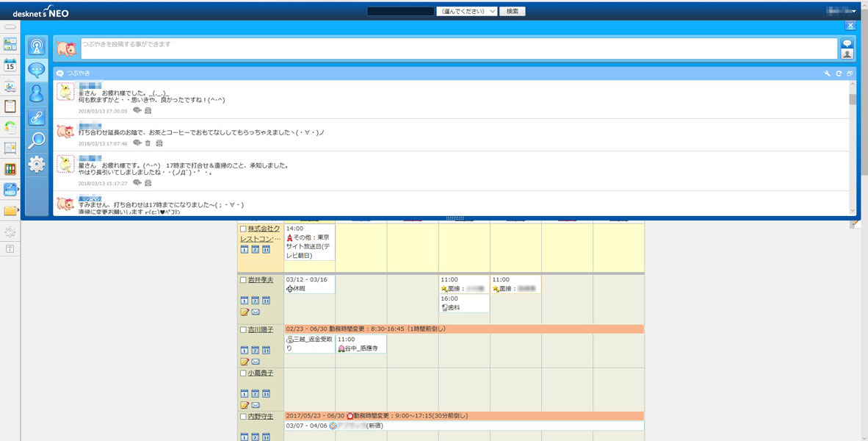This screenshot has height=441, width=868.
Task: Click the chain link sidebar icon
Action: click(36, 117)
